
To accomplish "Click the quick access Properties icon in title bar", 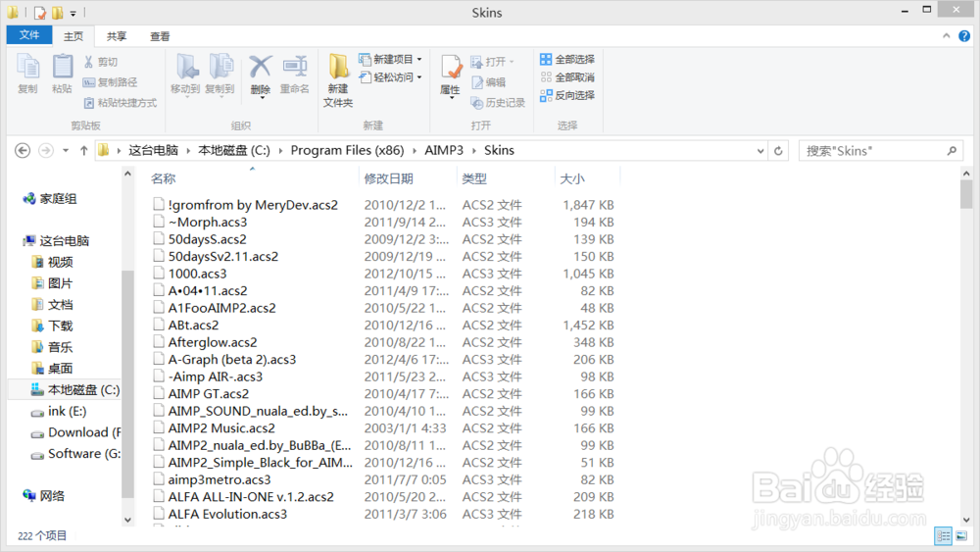I will [x=40, y=13].
